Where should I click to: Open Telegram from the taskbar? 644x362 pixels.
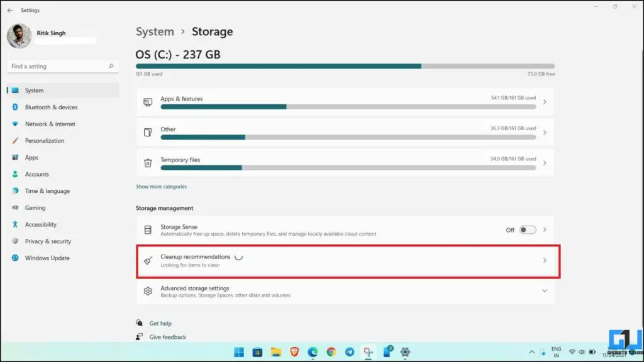point(348,352)
